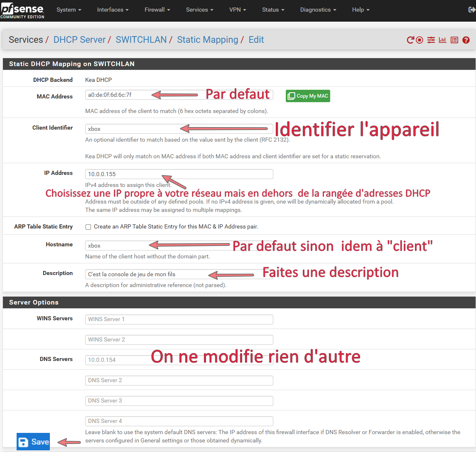
Task: Open the VPN menu
Action: click(x=238, y=10)
